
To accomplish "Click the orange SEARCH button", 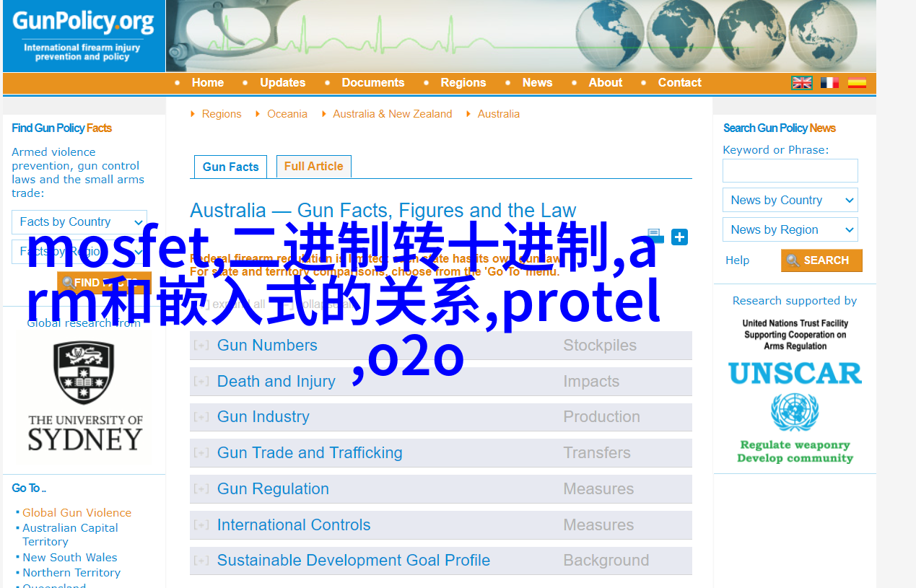I will [x=821, y=260].
